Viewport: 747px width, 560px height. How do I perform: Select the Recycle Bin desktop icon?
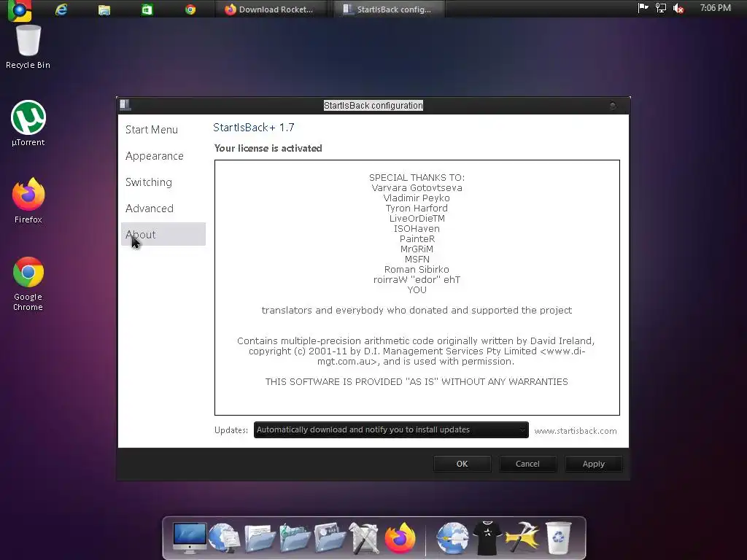(28, 47)
